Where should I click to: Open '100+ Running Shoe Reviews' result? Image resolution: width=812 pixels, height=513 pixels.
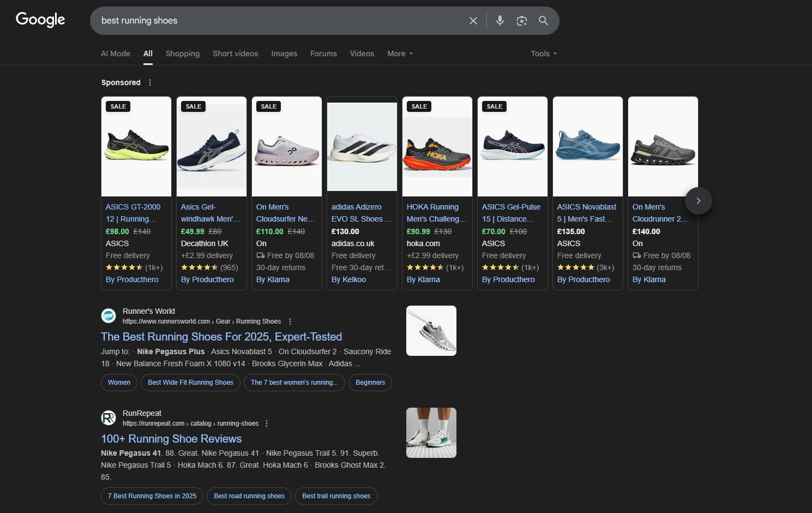171,439
